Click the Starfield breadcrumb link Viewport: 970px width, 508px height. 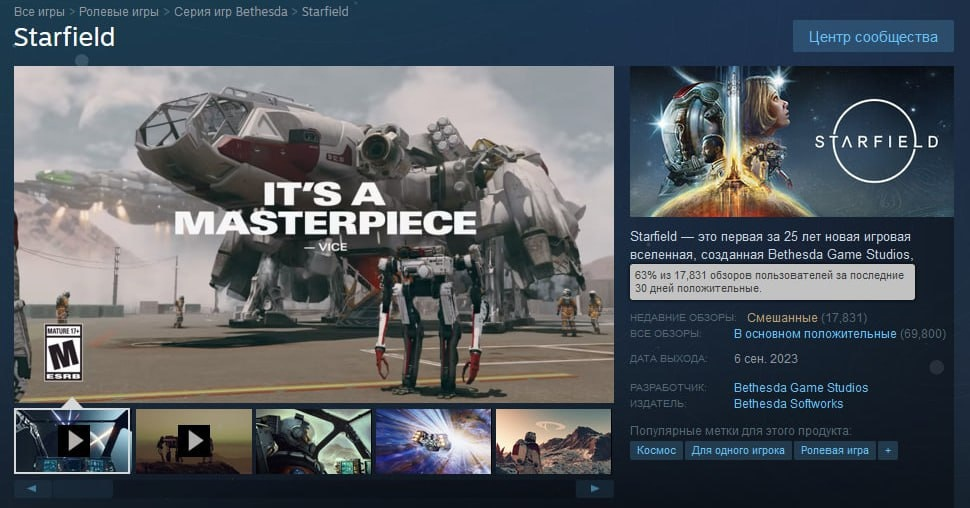(x=325, y=12)
